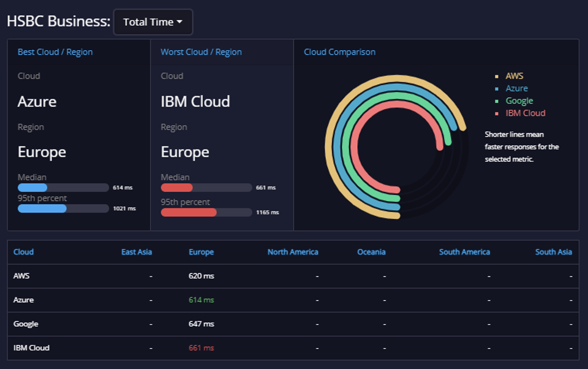Select the Google row name in table
Viewport: 588px width, 369px height.
pyautogui.click(x=26, y=324)
